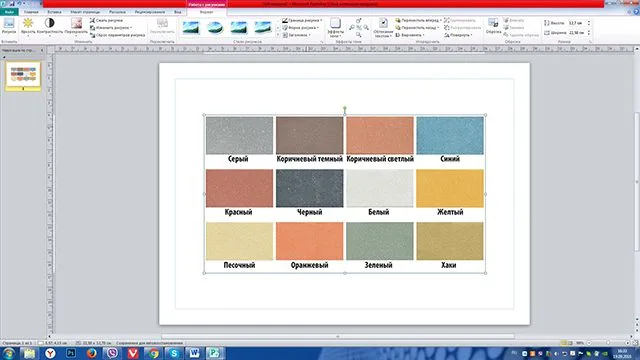Click the orange 'Оранжевый' swatch
640x360 pixels.
point(309,241)
